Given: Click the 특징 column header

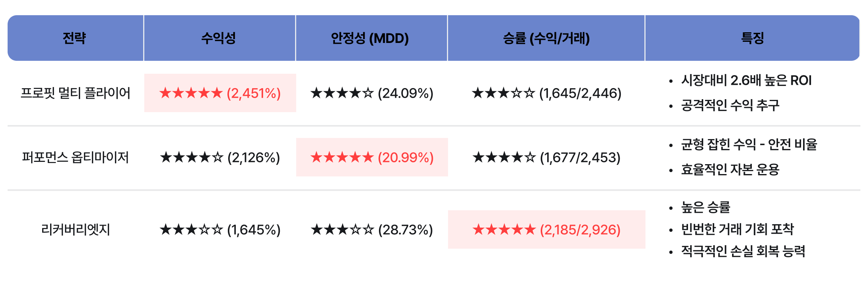Looking at the screenshot, I should [753, 38].
